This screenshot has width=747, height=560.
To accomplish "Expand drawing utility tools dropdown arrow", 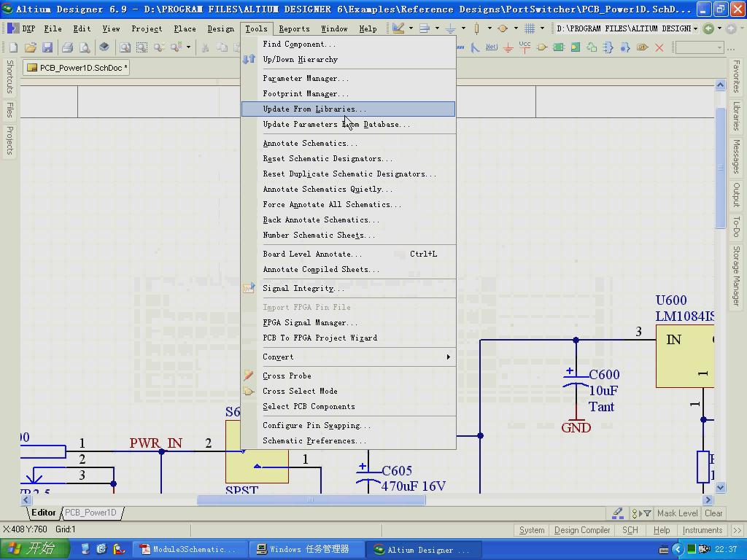I will tap(411, 28).
